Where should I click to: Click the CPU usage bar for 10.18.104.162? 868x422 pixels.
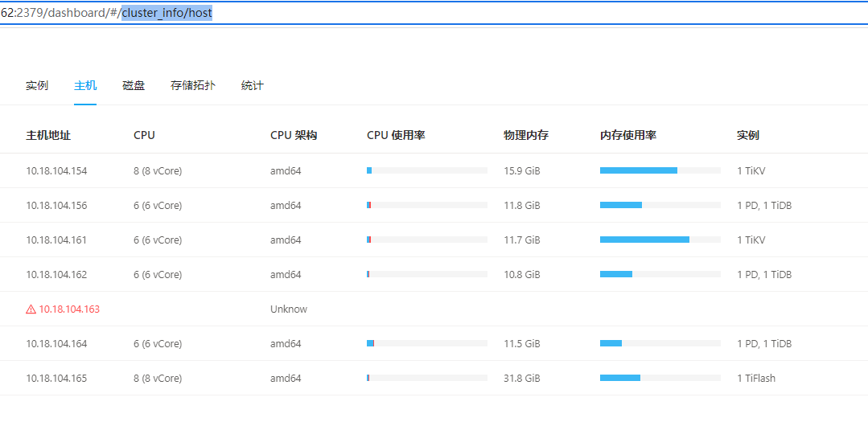coord(427,274)
